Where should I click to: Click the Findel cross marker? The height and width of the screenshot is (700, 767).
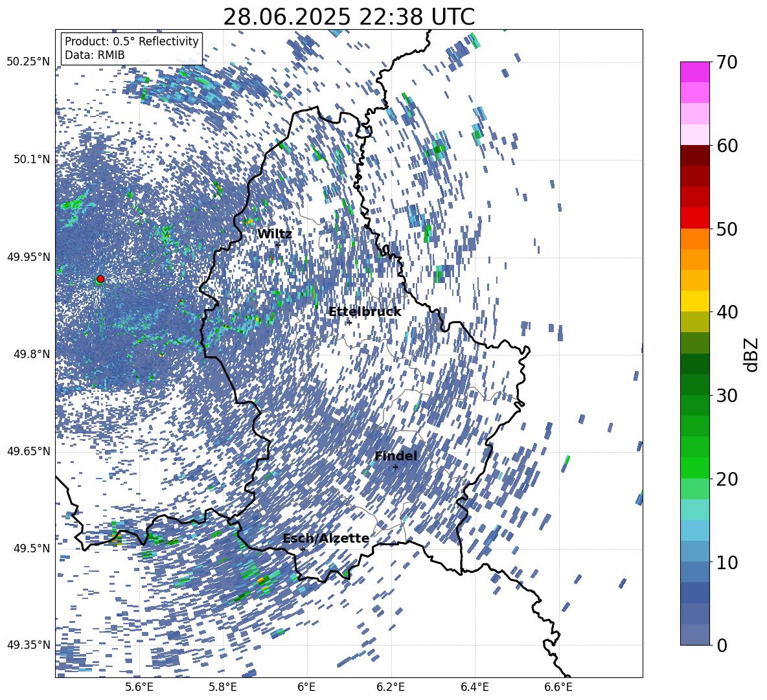[x=395, y=468]
